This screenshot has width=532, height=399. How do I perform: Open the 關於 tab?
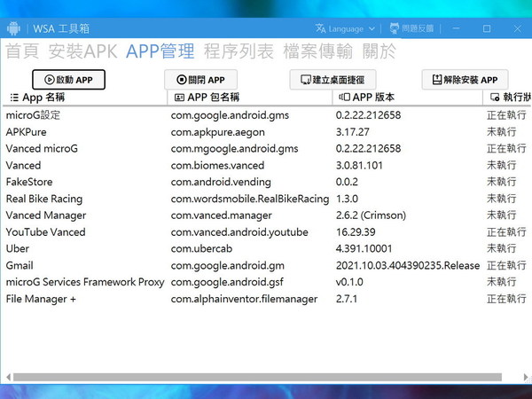tap(379, 51)
